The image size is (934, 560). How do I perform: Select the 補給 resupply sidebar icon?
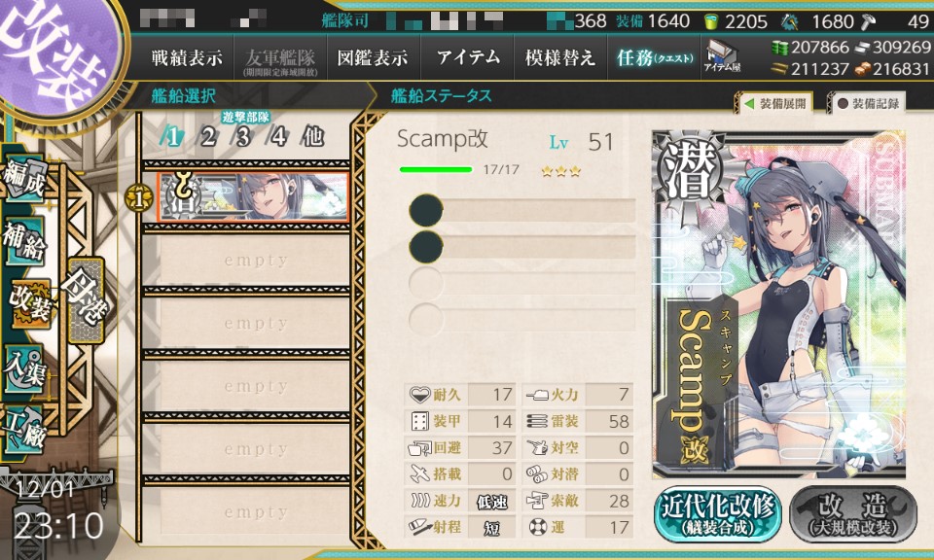pos(25,240)
